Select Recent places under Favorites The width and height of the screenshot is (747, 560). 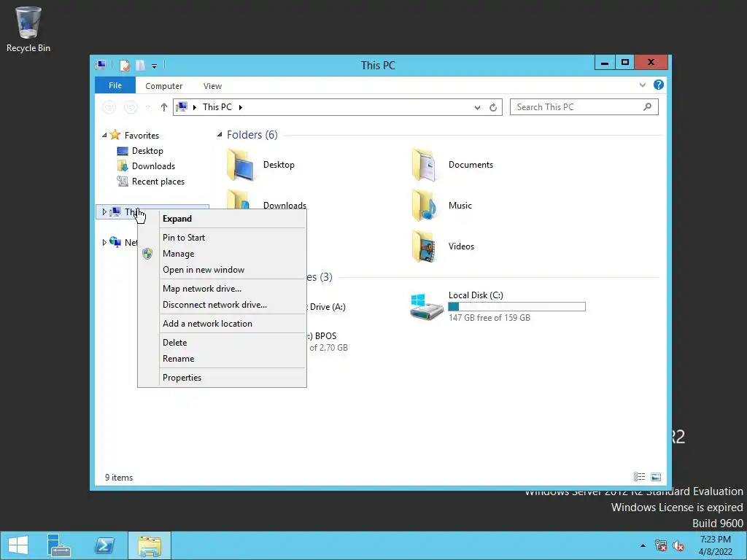[x=158, y=182]
